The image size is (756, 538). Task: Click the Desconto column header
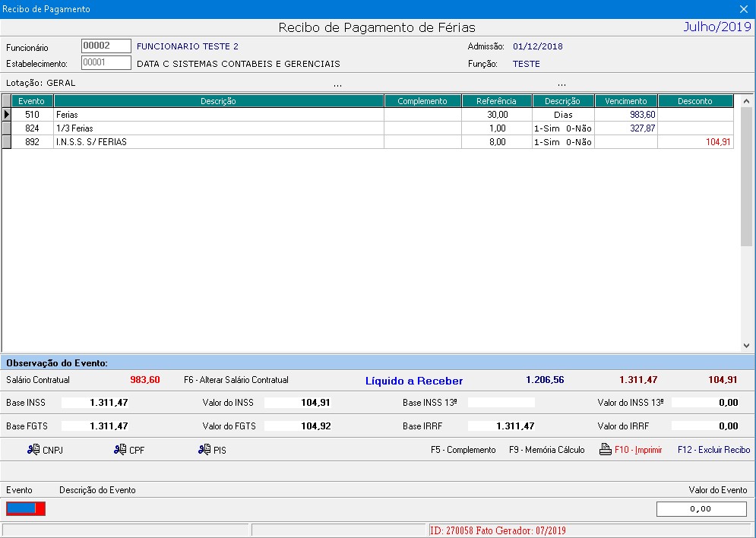coord(695,101)
